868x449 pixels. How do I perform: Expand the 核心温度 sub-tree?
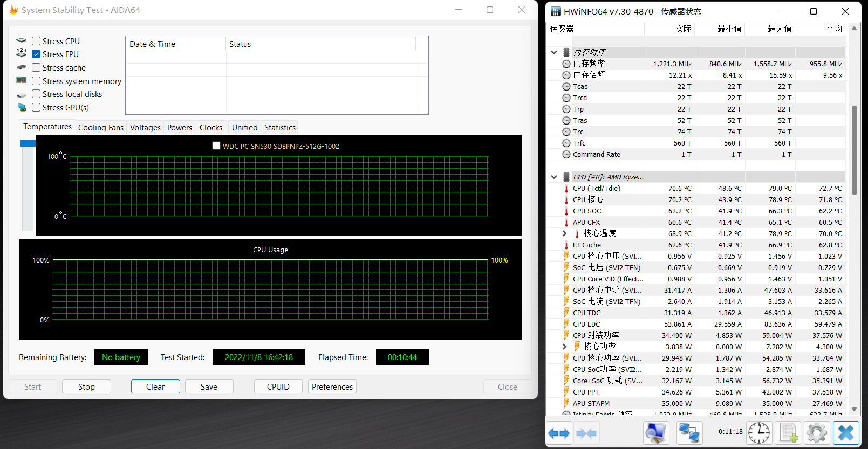(x=565, y=233)
